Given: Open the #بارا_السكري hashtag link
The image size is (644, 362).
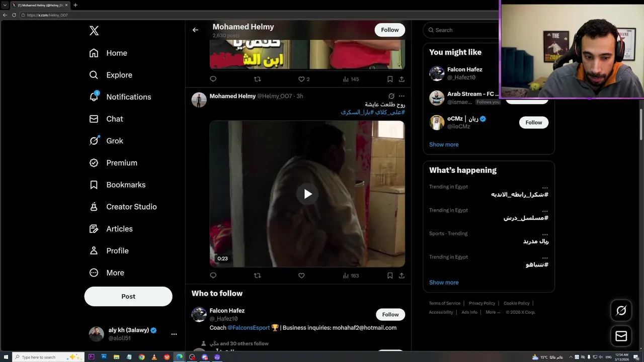Looking at the screenshot, I should coord(357,112).
